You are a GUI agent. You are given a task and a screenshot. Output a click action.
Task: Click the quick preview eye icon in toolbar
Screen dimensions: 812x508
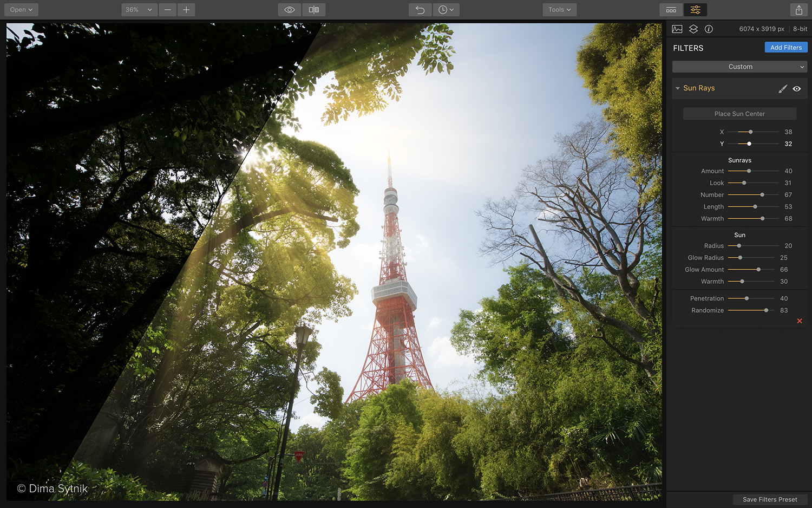pyautogui.click(x=290, y=10)
